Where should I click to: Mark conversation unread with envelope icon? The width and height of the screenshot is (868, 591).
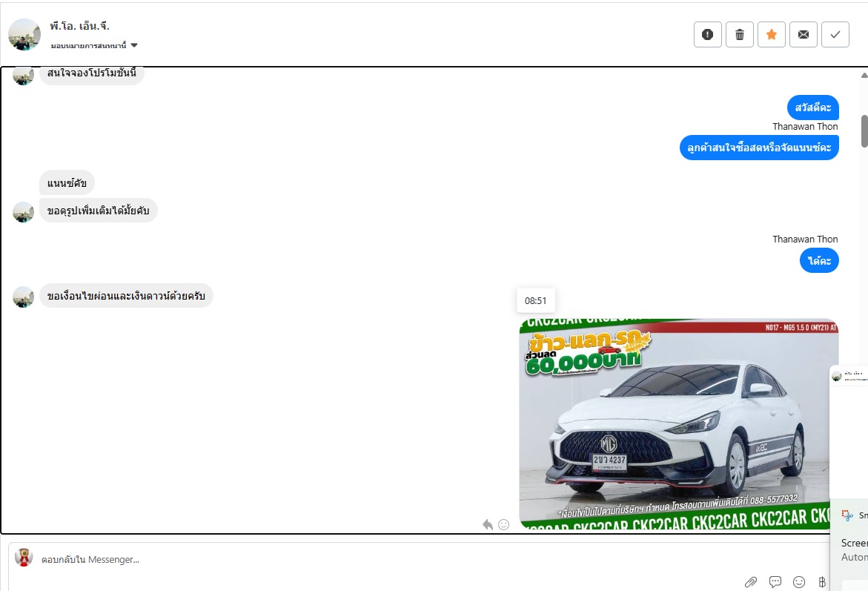[x=804, y=34]
